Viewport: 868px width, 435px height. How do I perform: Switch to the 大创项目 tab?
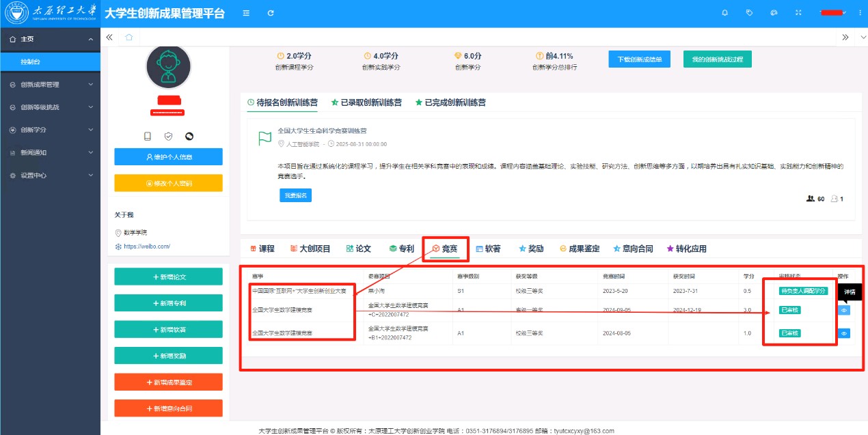(310, 249)
